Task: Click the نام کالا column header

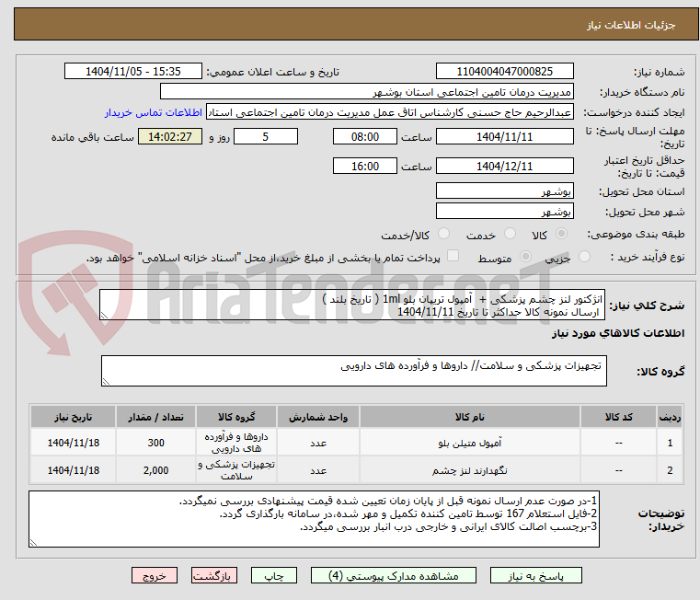Action: (470, 417)
